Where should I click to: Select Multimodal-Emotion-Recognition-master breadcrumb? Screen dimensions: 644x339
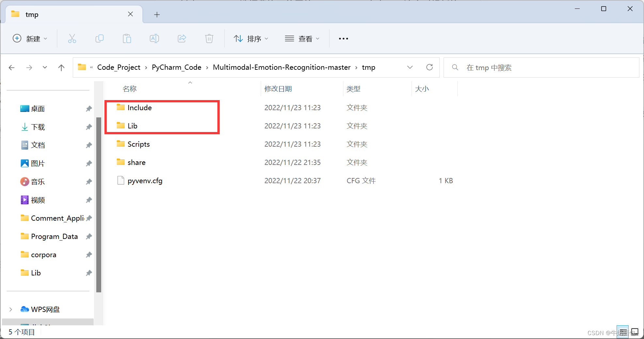pyautogui.click(x=282, y=67)
